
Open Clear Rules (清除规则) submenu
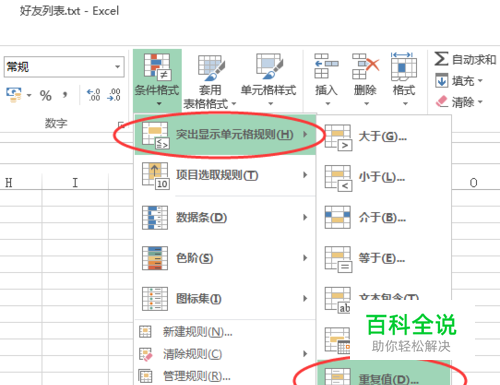(x=225, y=354)
